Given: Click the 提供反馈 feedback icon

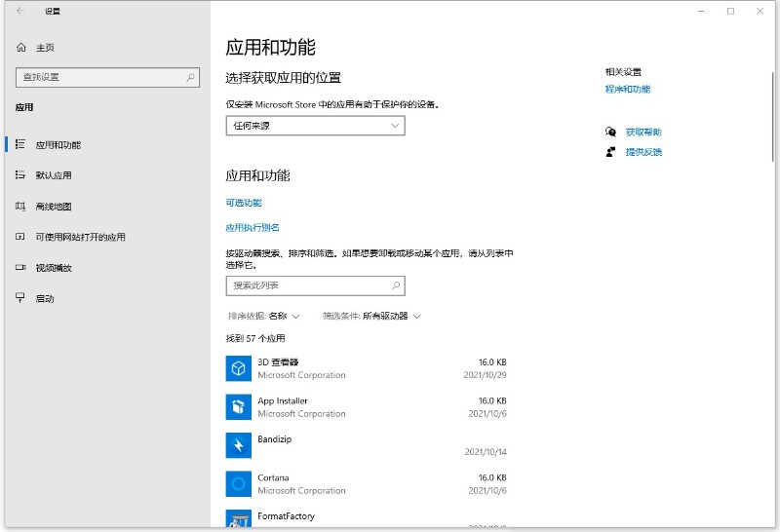Looking at the screenshot, I should click(610, 152).
